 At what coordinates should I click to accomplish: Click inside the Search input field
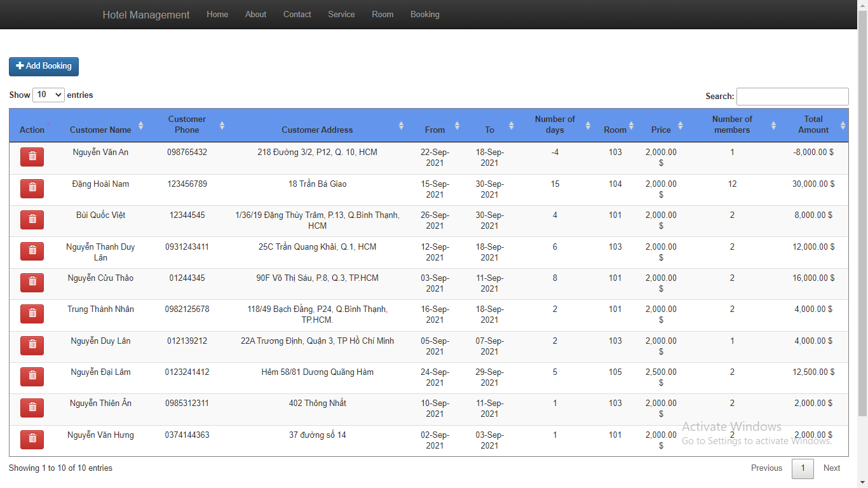pyautogui.click(x=792, y=96)
